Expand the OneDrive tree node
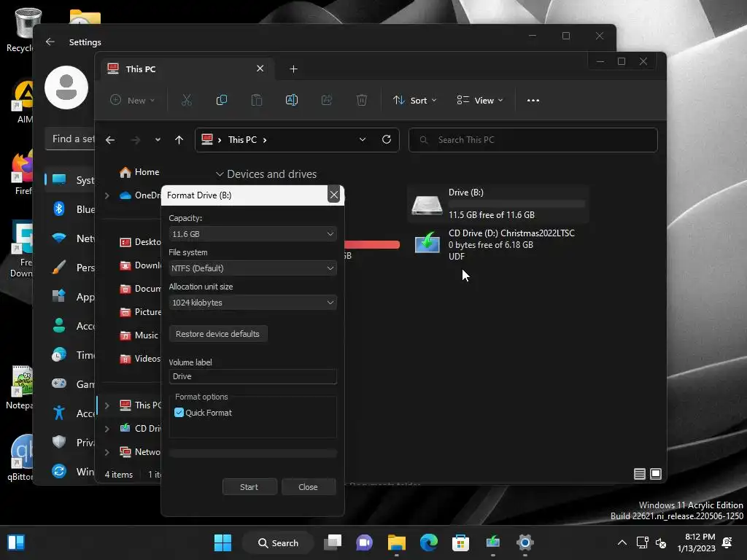747x560 pixels. point(107,195)
